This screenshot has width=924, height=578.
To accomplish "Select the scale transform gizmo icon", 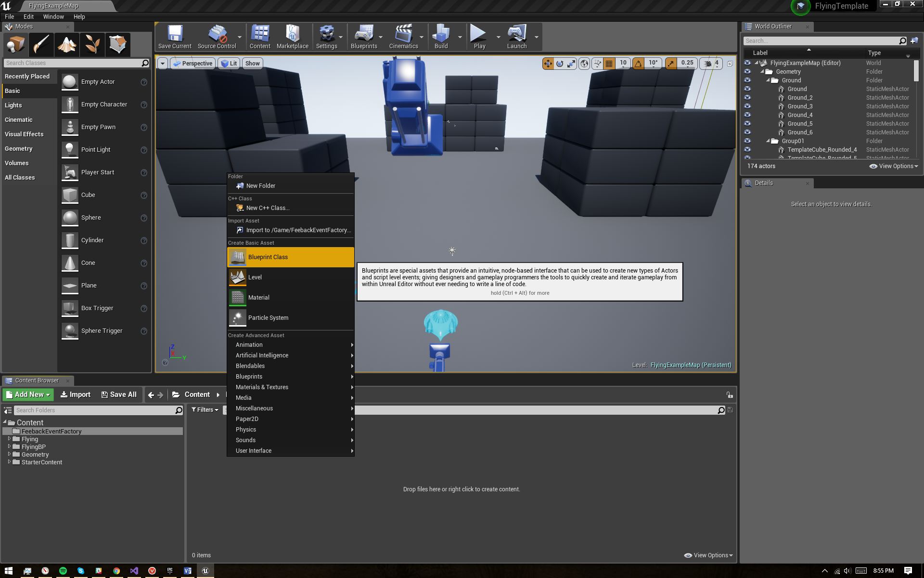I will pyautogui.click(x=571, y=64).
